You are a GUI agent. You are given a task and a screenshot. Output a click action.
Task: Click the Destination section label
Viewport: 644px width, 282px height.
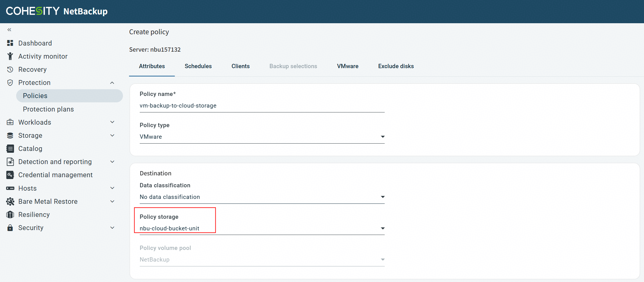(x=156, y=173)
